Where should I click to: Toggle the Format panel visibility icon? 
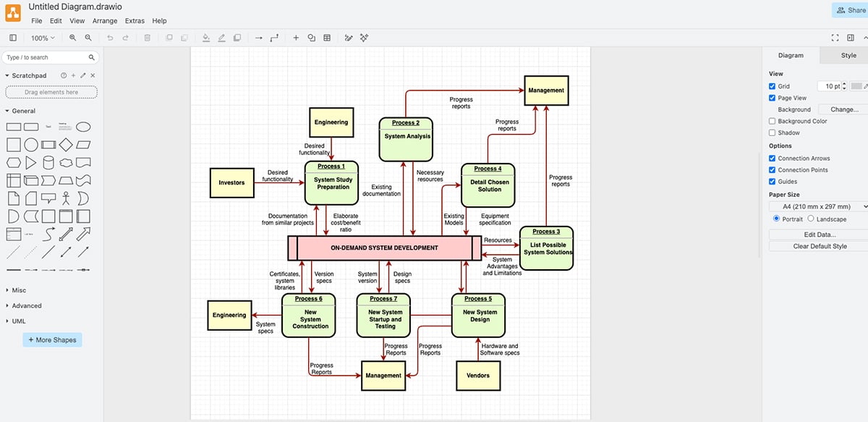(852, 37)
